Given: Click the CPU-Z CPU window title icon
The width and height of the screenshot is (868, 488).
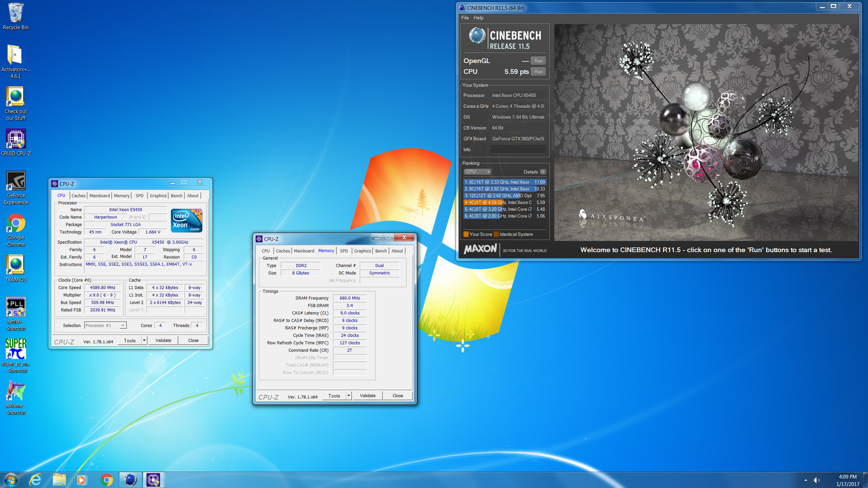Looking at the screenshot, I should [x=55, y=184].
